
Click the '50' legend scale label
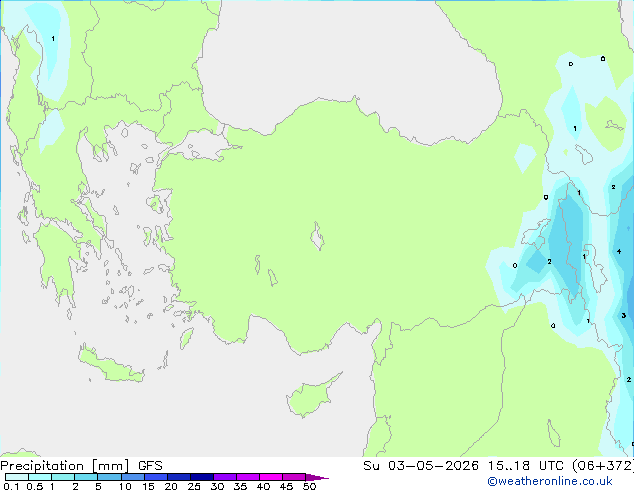click(309, 486)
